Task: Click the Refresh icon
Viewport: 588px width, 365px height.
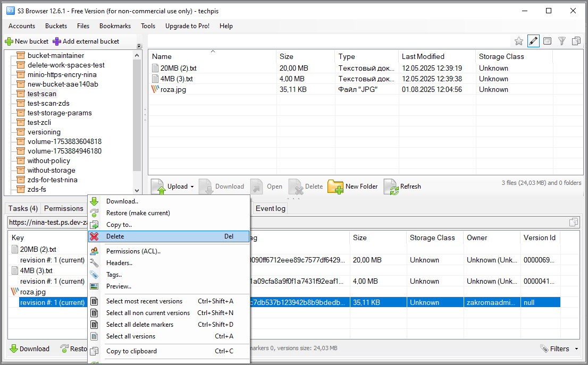Action: tap(391, 186)
